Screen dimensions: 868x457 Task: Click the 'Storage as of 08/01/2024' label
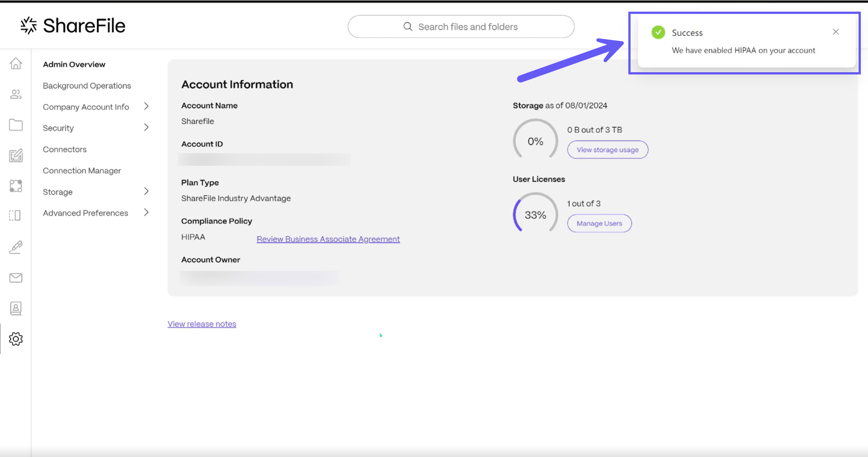(560, 105)
